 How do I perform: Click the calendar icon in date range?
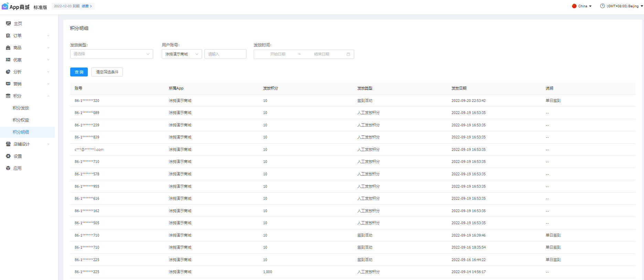click(x=348, y=54)
